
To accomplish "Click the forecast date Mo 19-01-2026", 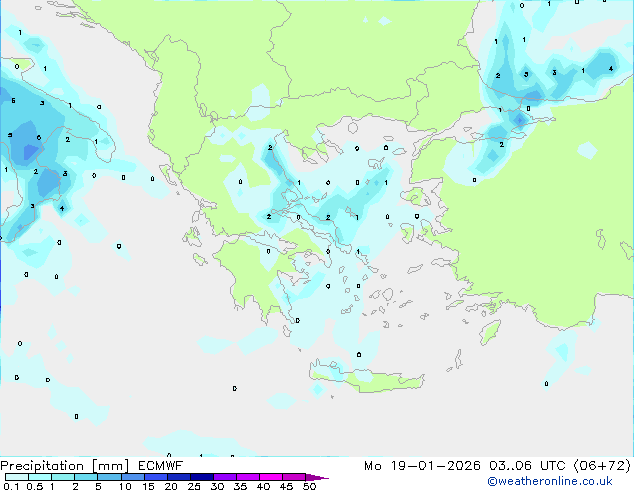I will [422, 466].
